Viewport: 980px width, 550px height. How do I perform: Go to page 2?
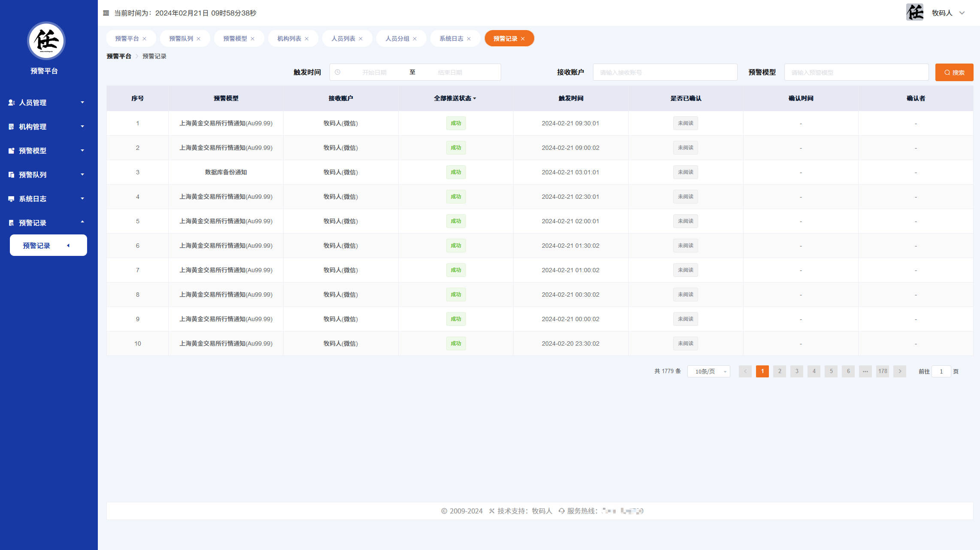click(x=780, y=371)
